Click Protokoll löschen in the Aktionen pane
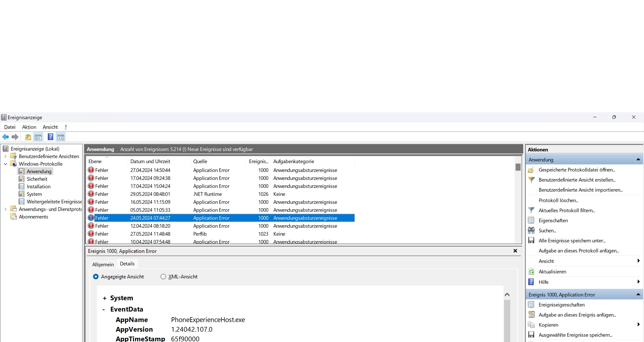This screenshot has width=644, height=342. coord(558,200)
